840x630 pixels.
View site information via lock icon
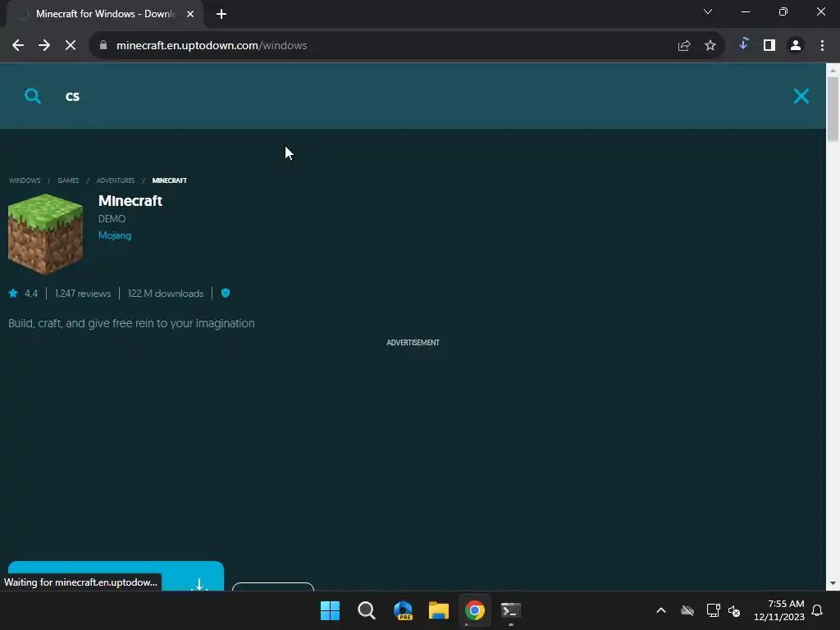(103, 46)
